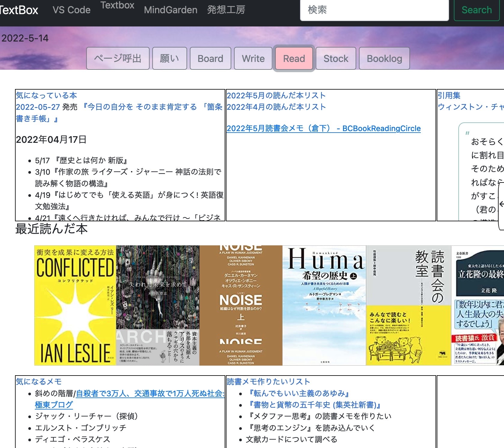504x448 pixels.
Task: Open the Textbox nav link
Action: coord(117,5)
